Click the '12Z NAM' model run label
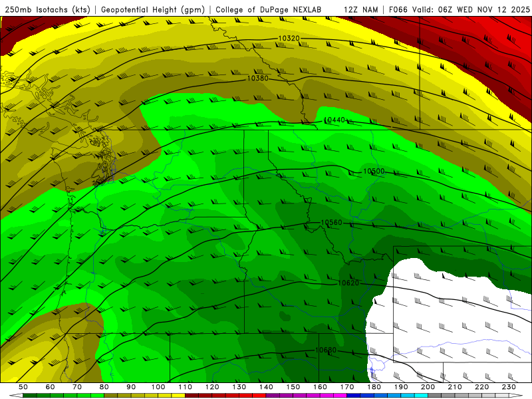Viewport: 532px width, 399px height. pos(361,9)
